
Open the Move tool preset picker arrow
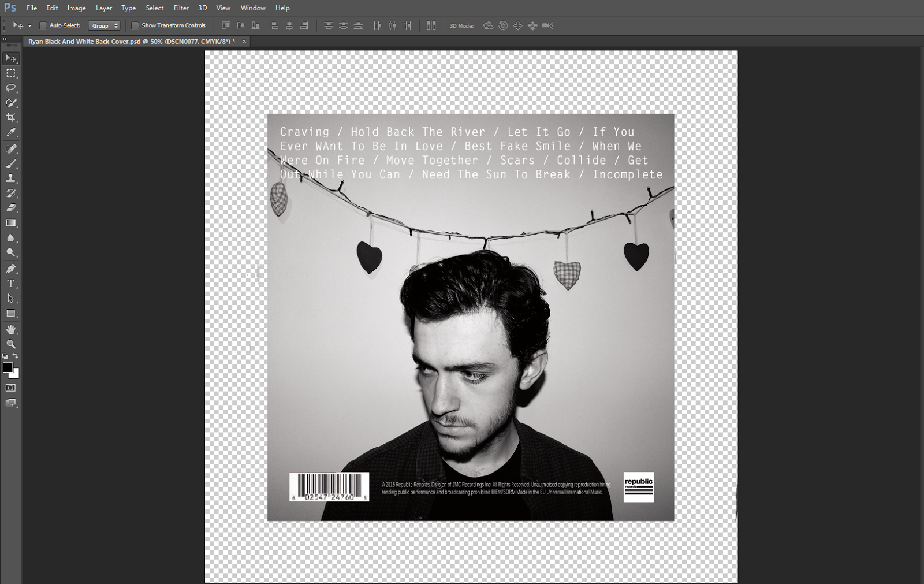click(x=29, y=26)
